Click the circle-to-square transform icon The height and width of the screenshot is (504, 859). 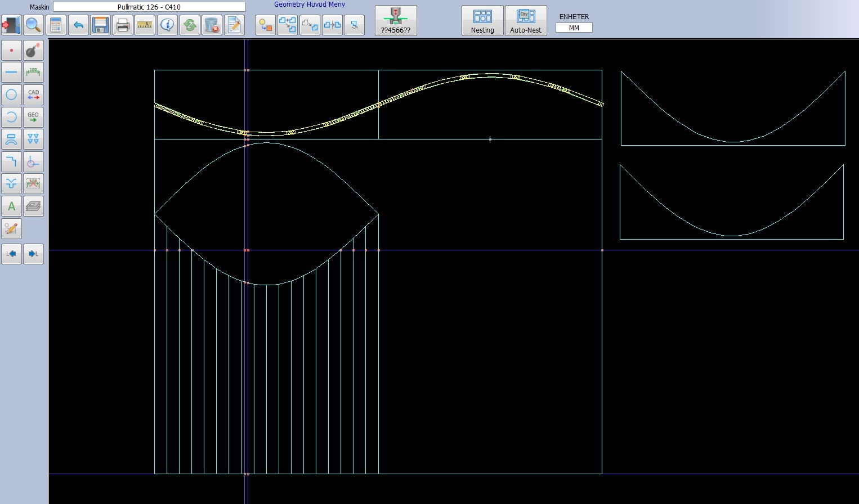265,25
